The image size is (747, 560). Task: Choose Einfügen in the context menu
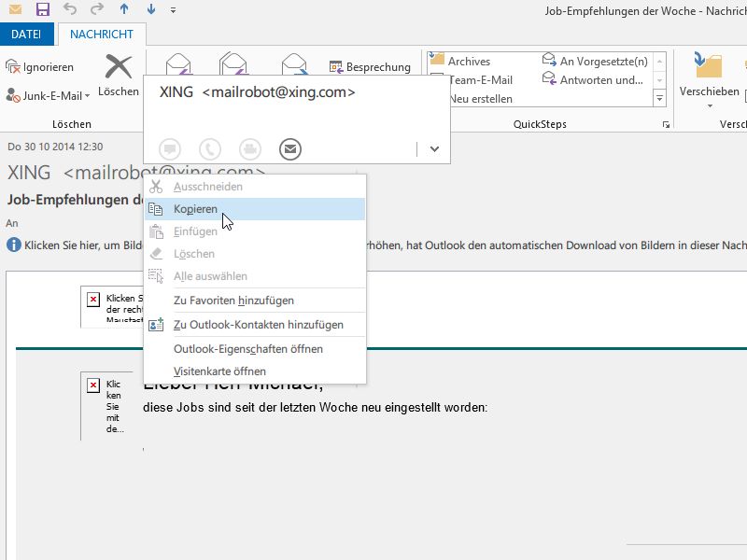tap(255, 231)
